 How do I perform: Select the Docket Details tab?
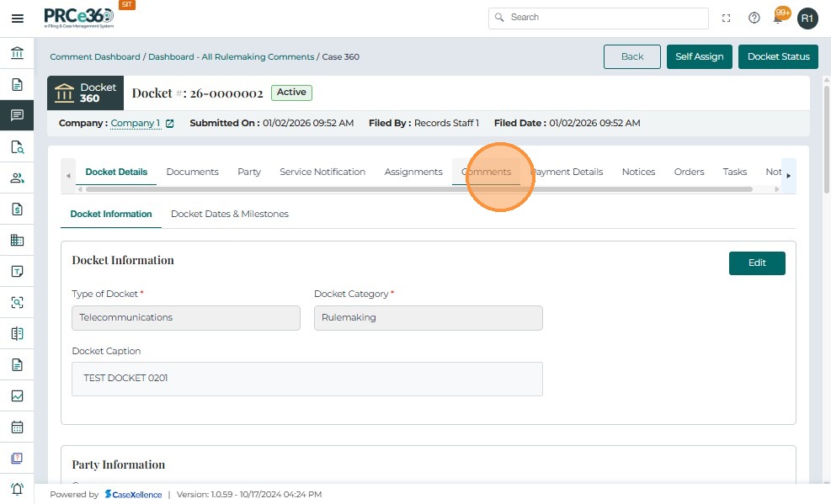[x=116, y=172]
